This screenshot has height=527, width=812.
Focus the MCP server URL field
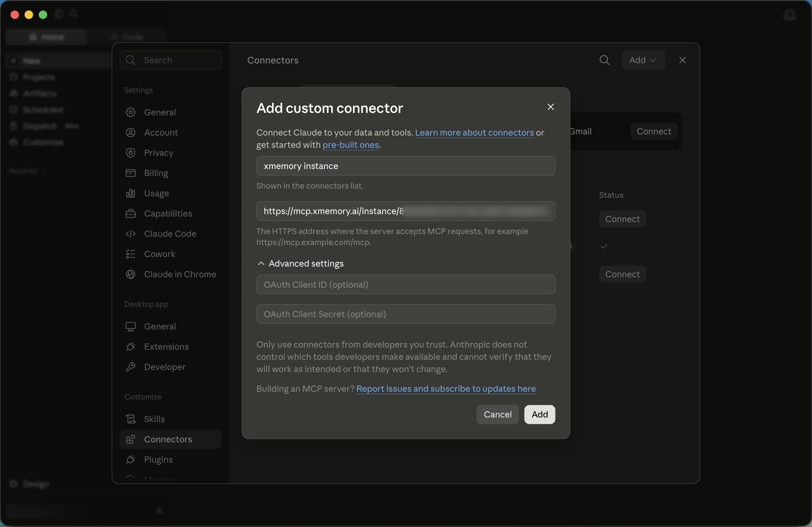406,211
